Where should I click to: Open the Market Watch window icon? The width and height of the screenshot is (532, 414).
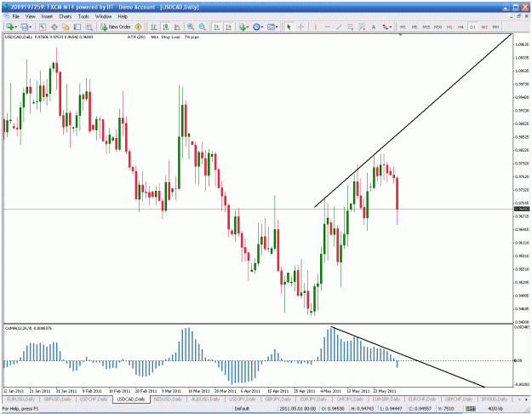pyautogui.click(x=43, y=26)
